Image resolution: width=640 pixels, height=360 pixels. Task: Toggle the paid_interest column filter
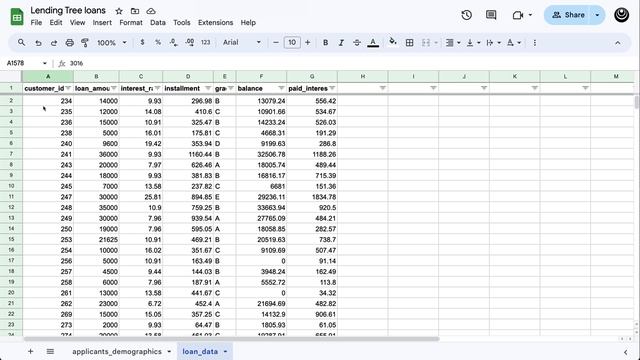332,88
